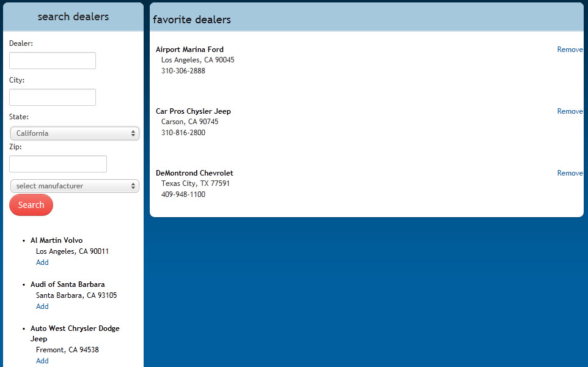Image resolution: width=588 pixels, height=367 pixels.
Task: Click phone number 409-948-1100
Action: (x=183, y=195)
